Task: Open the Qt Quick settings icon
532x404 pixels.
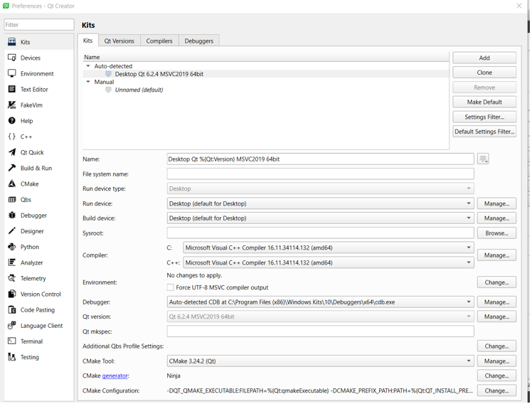Action: pyautogui.click(x=12, y=152)
